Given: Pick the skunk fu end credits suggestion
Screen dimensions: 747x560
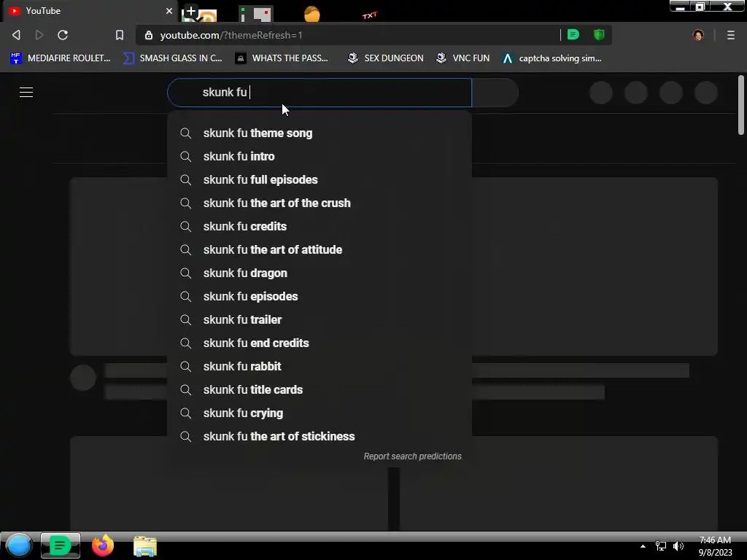Looking at the screenshot, I should coord(320,343).
